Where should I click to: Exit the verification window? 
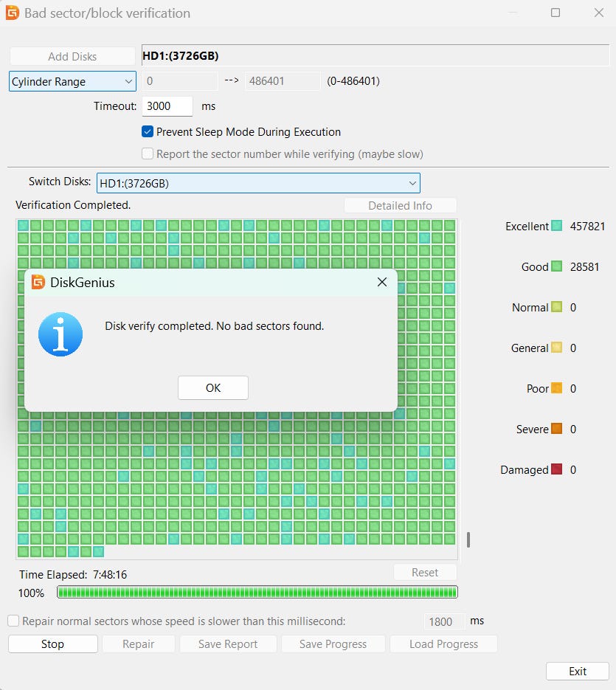(578, 671)
